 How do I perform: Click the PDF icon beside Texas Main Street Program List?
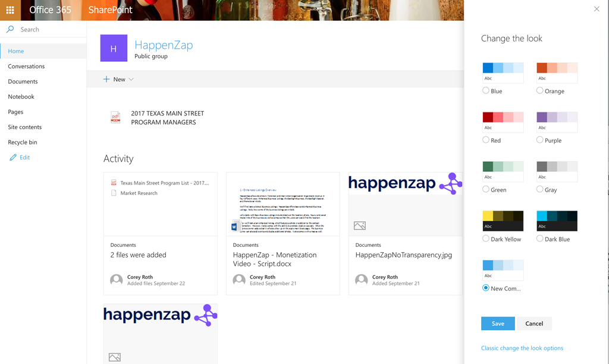pos(114,183)
